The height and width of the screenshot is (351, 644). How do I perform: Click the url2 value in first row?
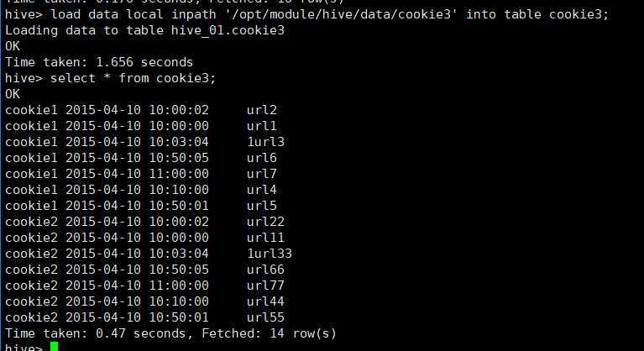click(262, 110)
